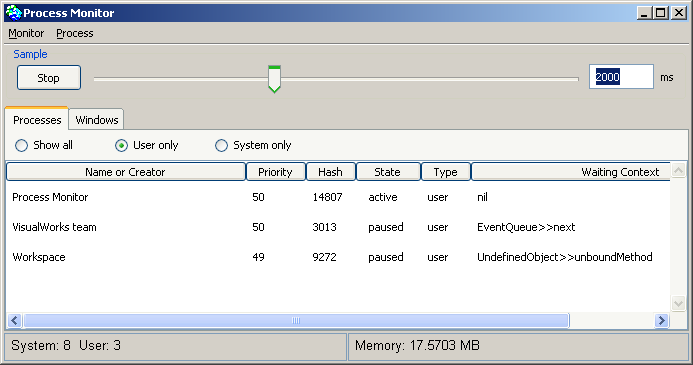The width and height of the screenshot is (693, 365).
Task: Open the Monitor menu
Action: pos(26,33)
